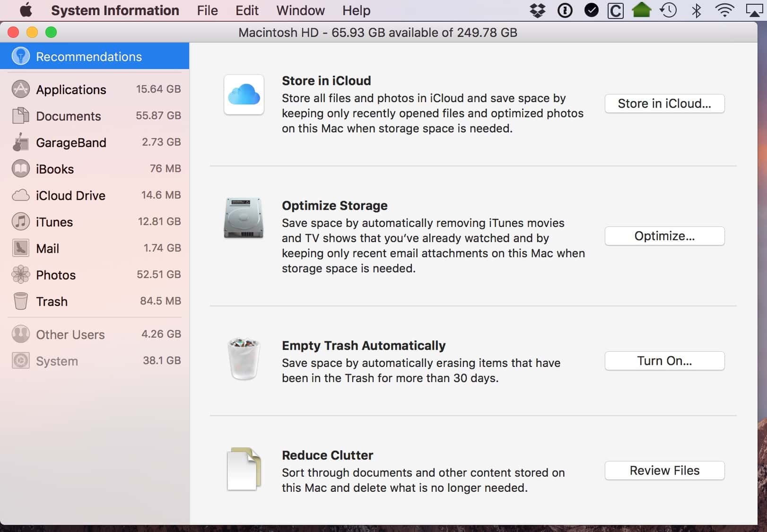Image resolution: width=767 pixels, height=532 pixels.
Task: Click the Reduce Clutter heading
Action: click(x=327, y=455)
